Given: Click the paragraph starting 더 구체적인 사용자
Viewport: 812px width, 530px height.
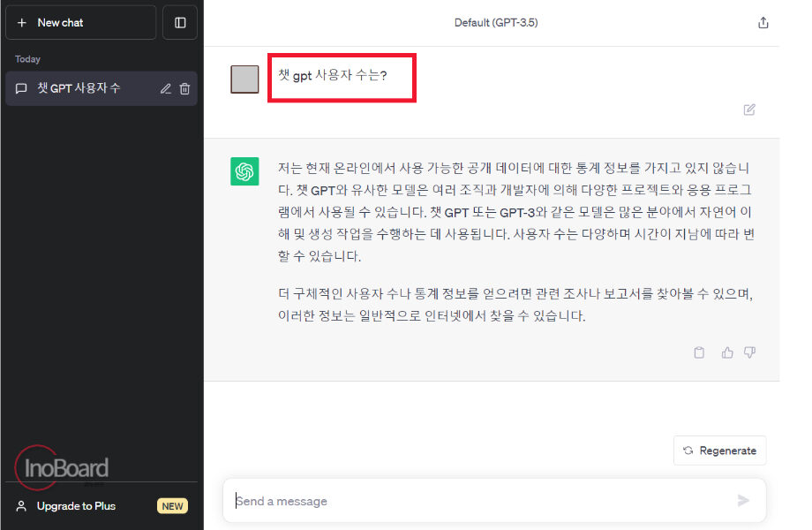Looking at the screenshot, I should click(515, 305).
